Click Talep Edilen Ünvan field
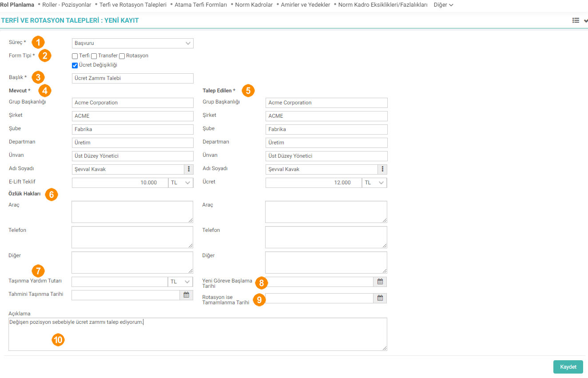This screenshot has width=588, height=378. coord(326,156)
